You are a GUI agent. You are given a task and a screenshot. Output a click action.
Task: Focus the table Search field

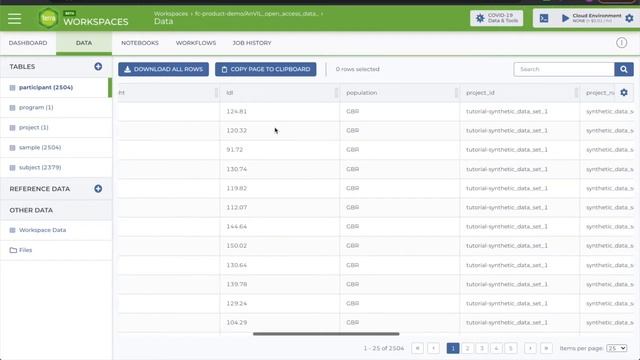point(564,69)
